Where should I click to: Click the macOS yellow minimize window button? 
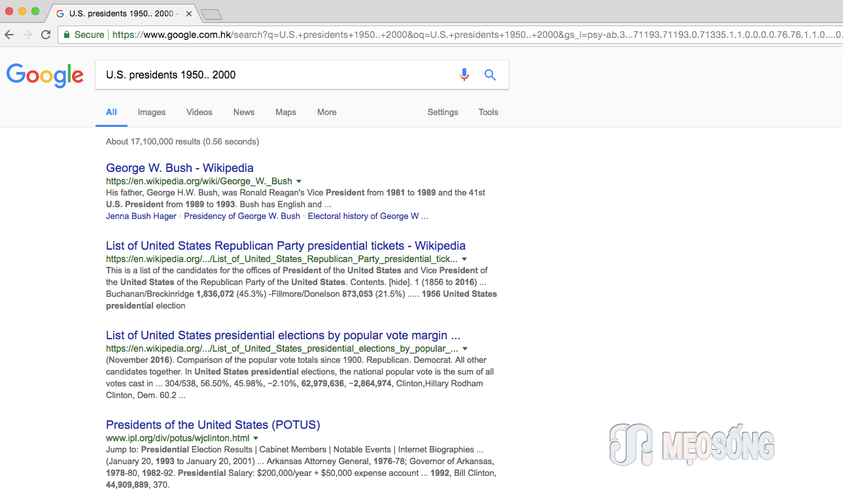[x=22, y=11]
